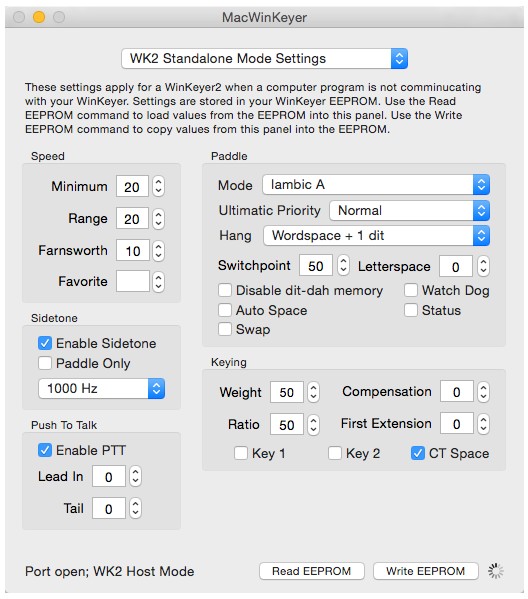Click the Compensation value field
This screenshot has height=599, width=528.
coord(457,391)
